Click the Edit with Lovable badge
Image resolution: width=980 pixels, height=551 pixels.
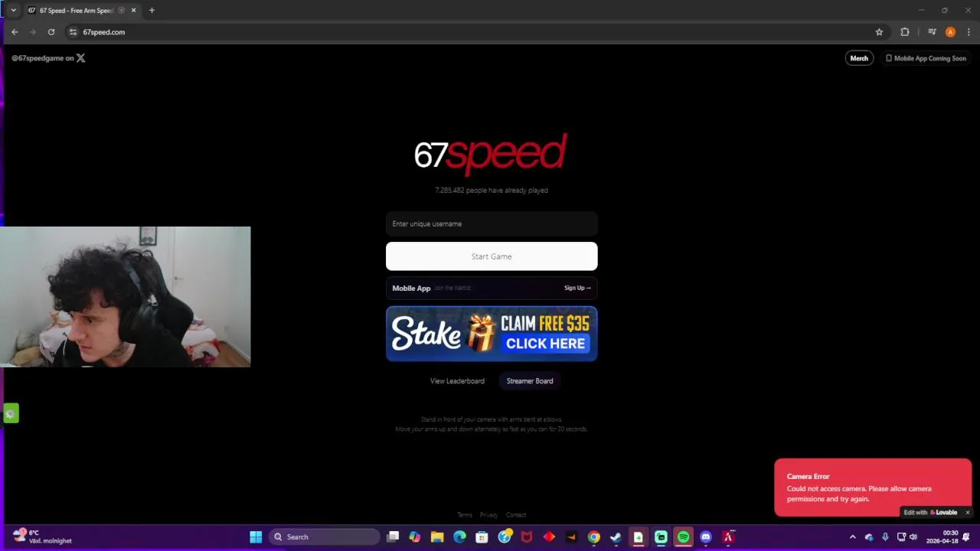pyautogui.click(x=930, y=513)
